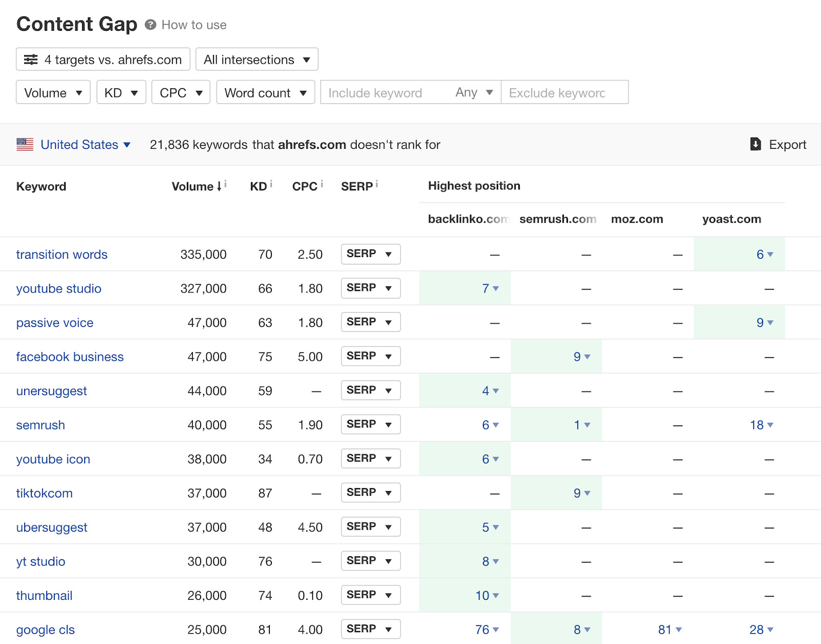Click the SERP column info icon
Screen dimensions: 821x644
point(377,184)
